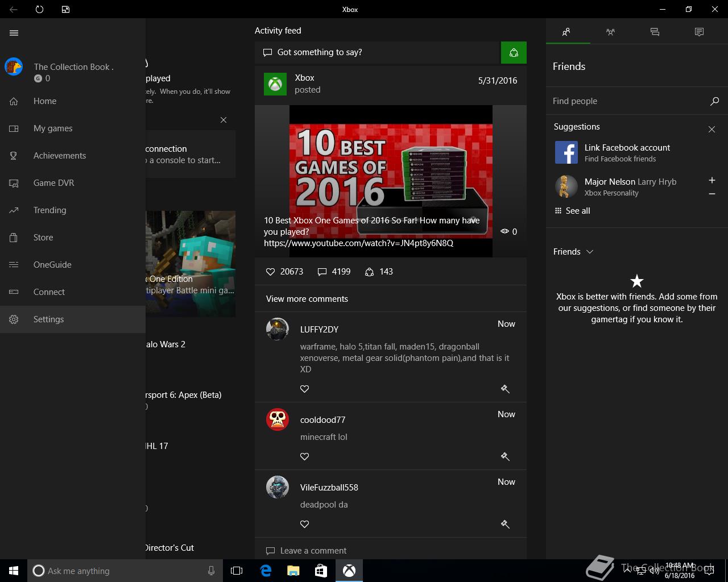The width and height of the screenshot is (728, 582).
Task: Click the Xbox app taskbar icon
Action: click(x=349, y=571)
